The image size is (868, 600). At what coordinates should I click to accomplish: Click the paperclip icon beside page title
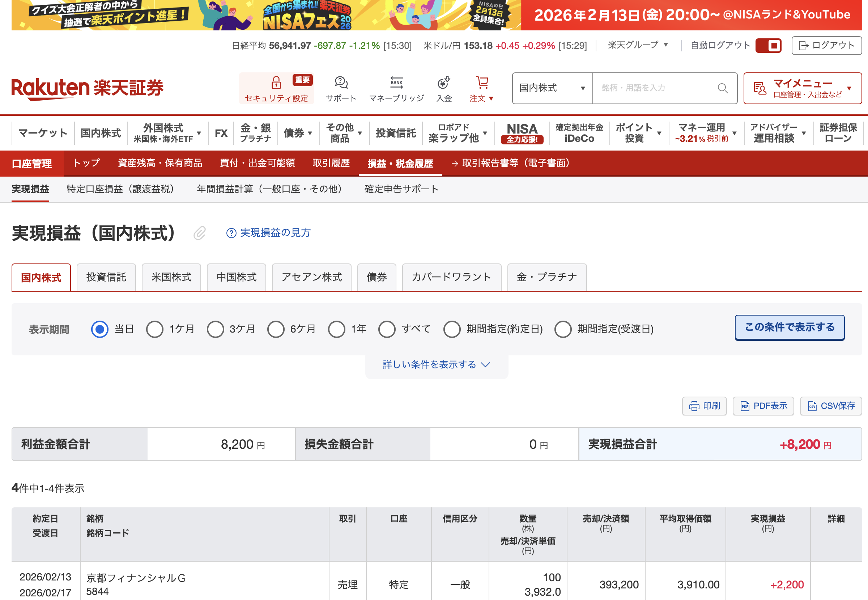(200, 233)
